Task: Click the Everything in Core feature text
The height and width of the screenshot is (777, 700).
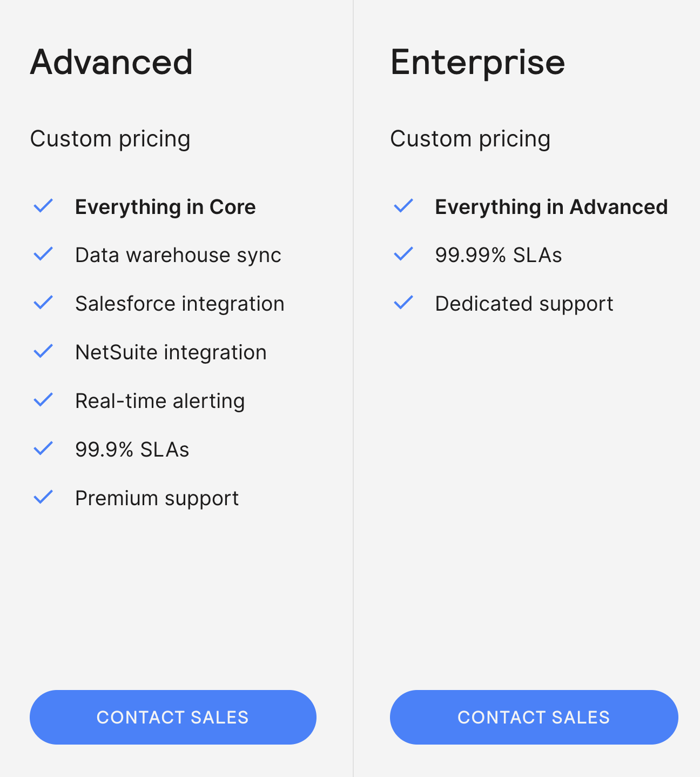Action: tap(165, 207)
